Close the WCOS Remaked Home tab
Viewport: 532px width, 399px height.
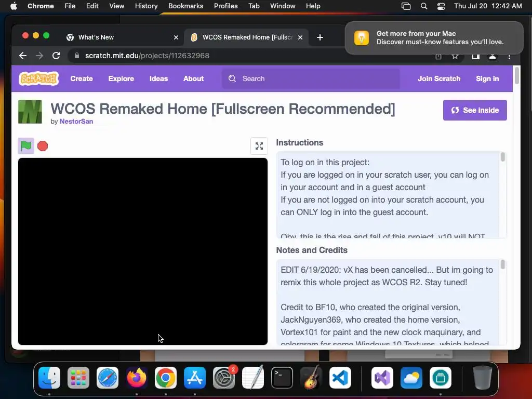[x=300, y=37]
